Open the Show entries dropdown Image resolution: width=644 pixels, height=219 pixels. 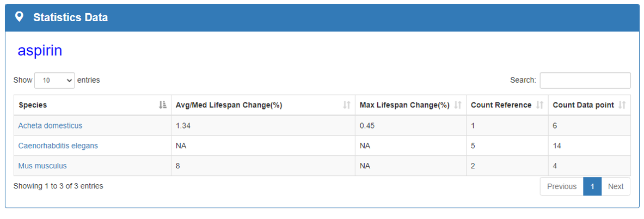(x=54, y=80)
